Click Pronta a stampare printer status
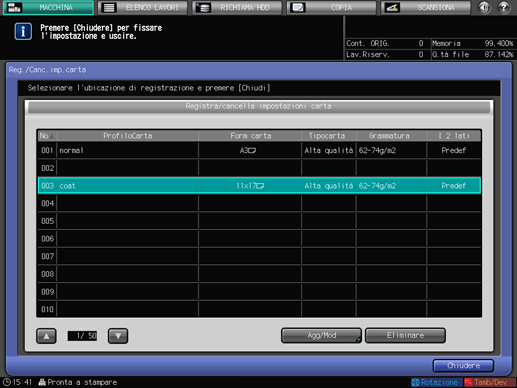This screenshot has width=517, height=388. (78, 382)
